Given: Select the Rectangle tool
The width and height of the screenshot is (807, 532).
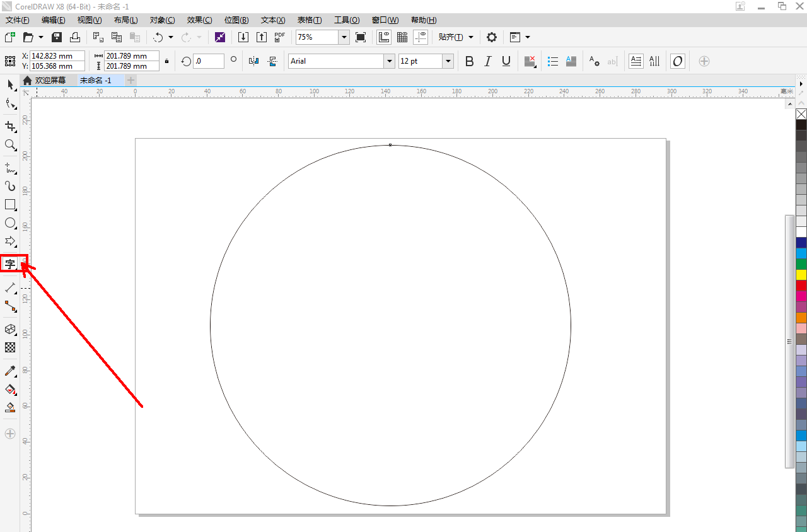Looking at the screenshot, I should [x=10, y=205].
